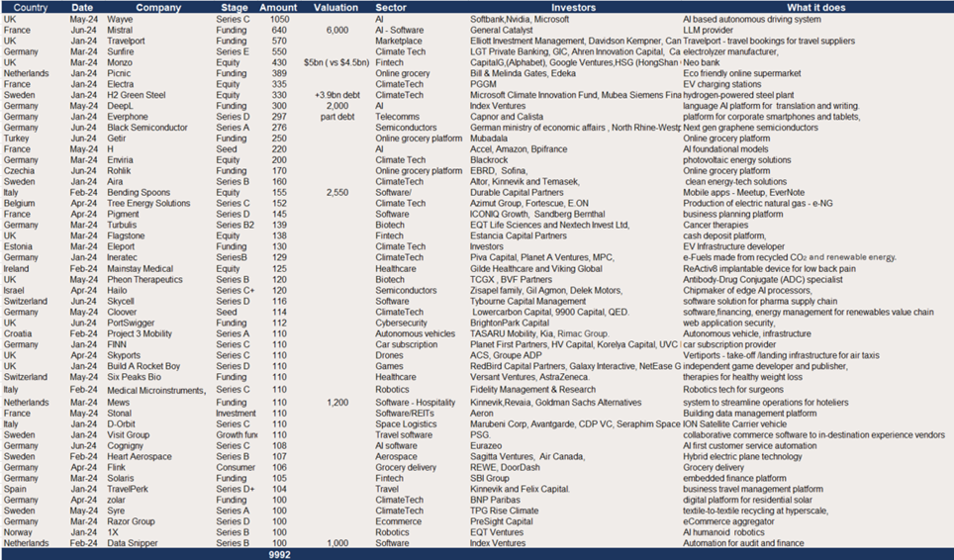Click the Stage column header
Viewport: 954px width, 560px height.
pyautogui.click(x=235, y=7)
